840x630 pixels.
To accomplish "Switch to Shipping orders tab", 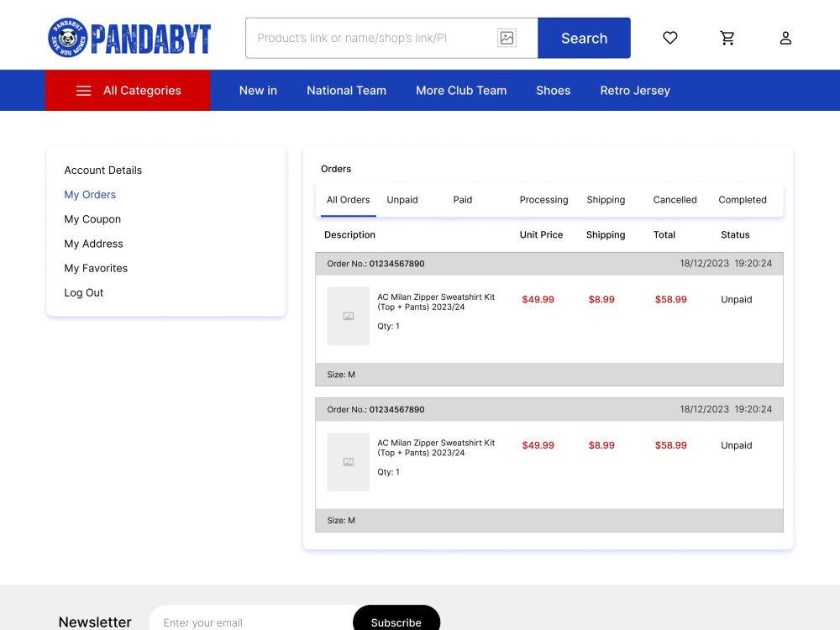I will point(606,200).
